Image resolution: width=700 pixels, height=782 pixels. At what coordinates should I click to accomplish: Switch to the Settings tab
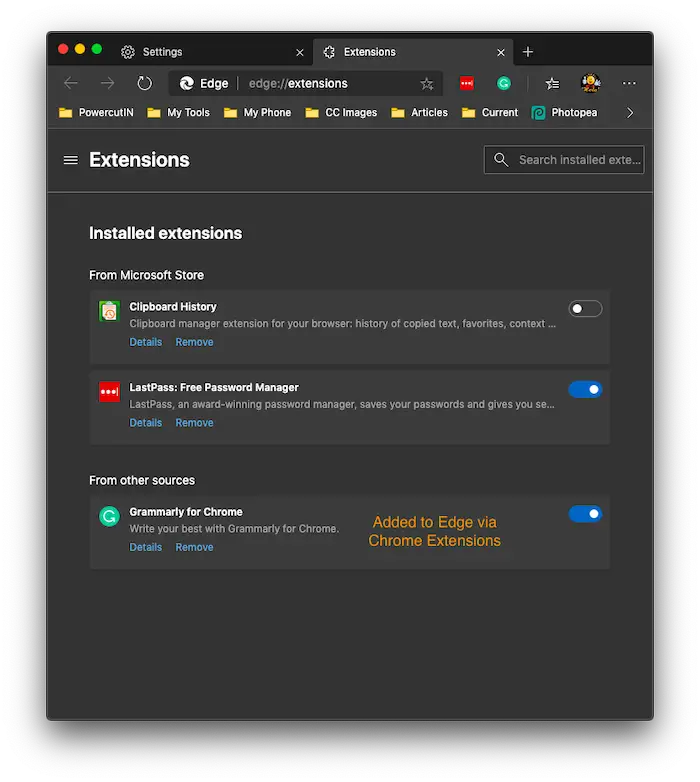tap(213, 52)
